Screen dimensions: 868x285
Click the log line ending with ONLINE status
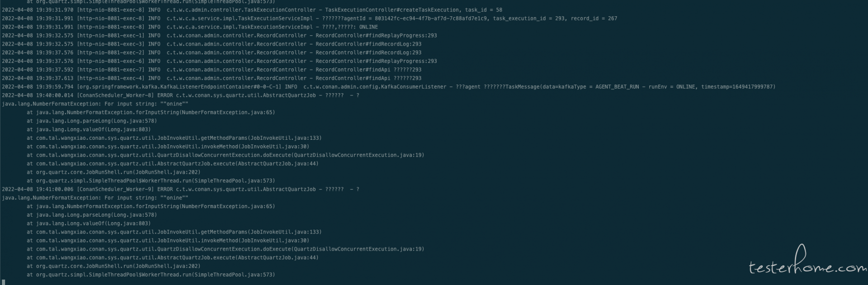pos(190,27)
